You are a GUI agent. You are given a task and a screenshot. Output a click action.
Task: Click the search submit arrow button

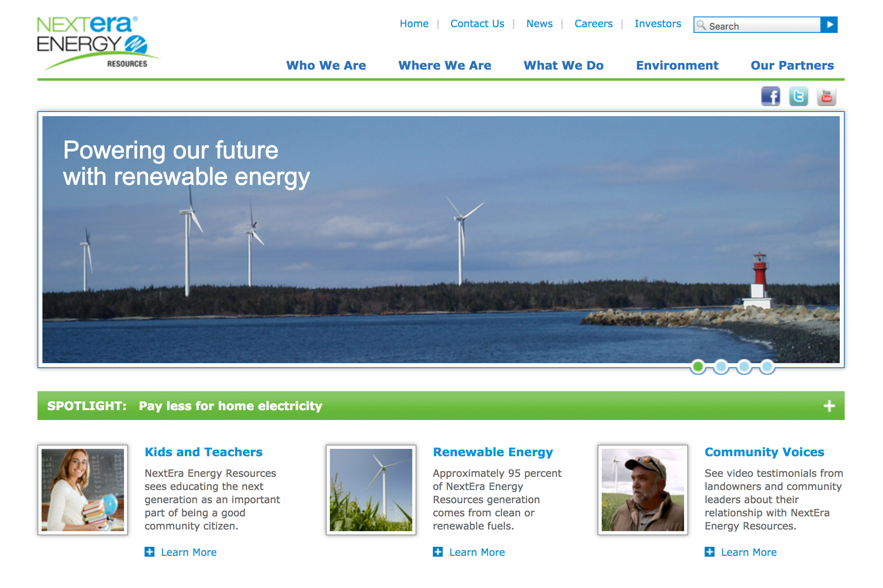829,25
